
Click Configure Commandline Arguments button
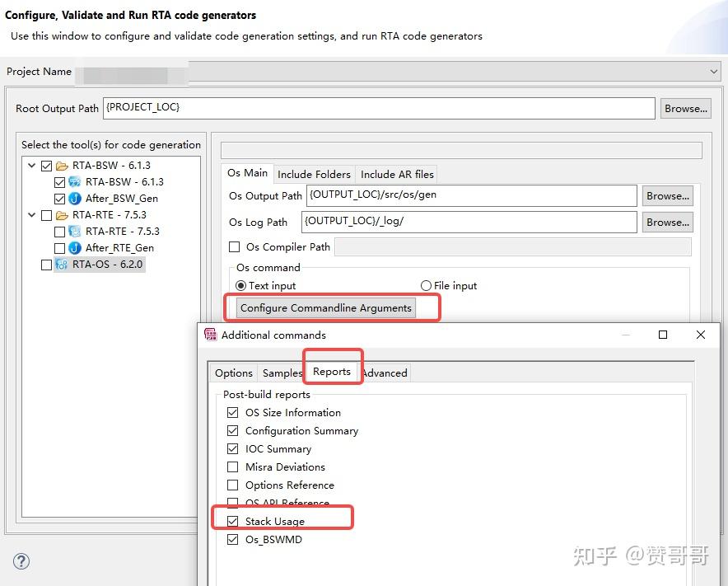coord(325,307)
